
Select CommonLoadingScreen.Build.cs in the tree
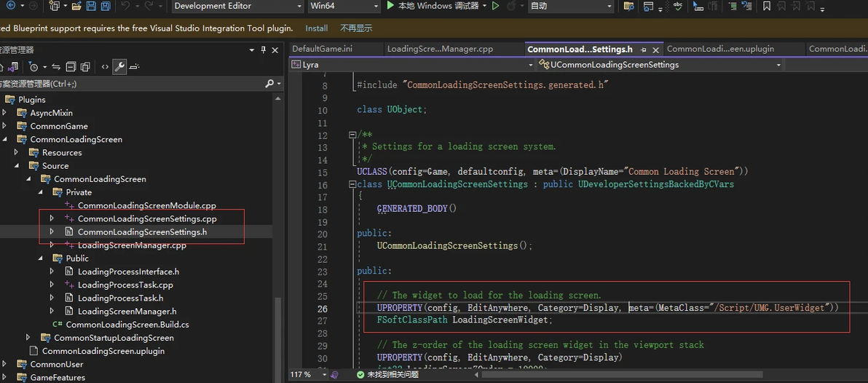(127, 324)
